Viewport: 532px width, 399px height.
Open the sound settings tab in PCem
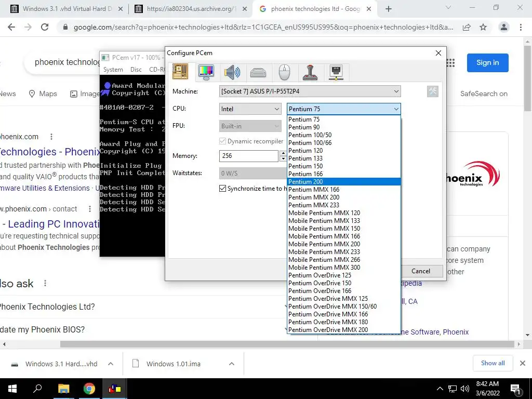tap(232, 72)
